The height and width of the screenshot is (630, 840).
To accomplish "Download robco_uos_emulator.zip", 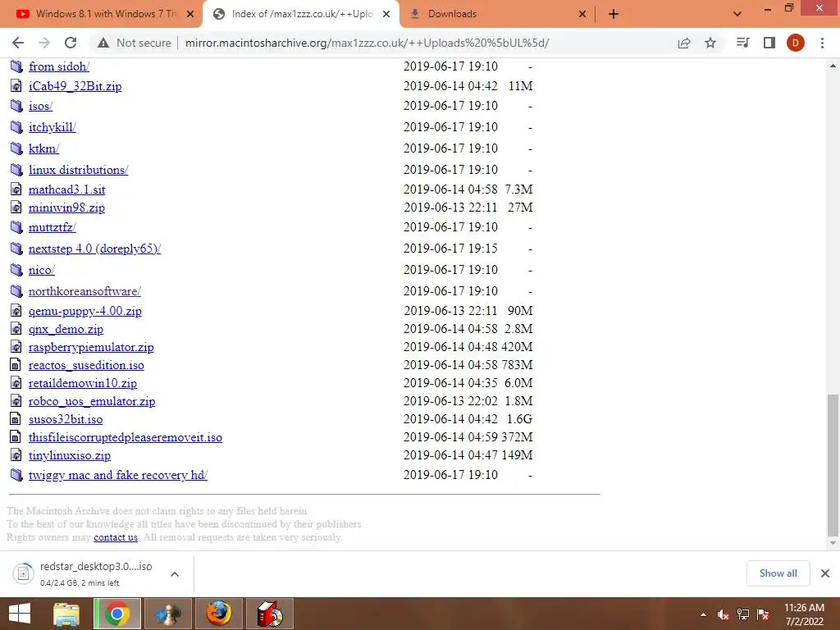I will coord(92,402).
